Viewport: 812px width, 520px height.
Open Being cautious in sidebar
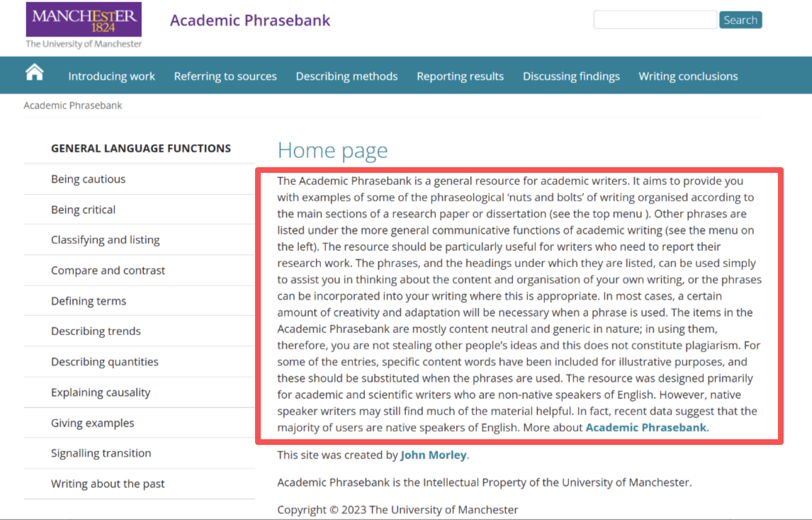pos(88,179)
